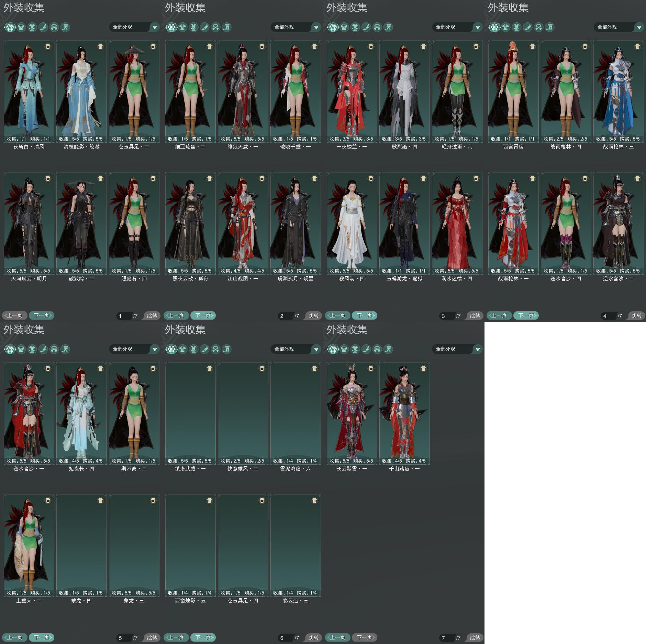Click trash icon on 镇洛武威·一 card
The width and height of the screenshot is (646, 644).
pos(209,368)
